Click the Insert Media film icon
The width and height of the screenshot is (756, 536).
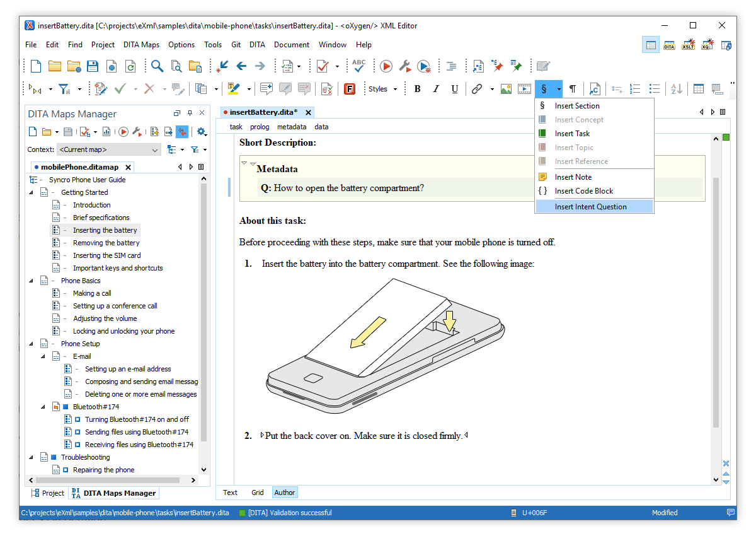524,89
